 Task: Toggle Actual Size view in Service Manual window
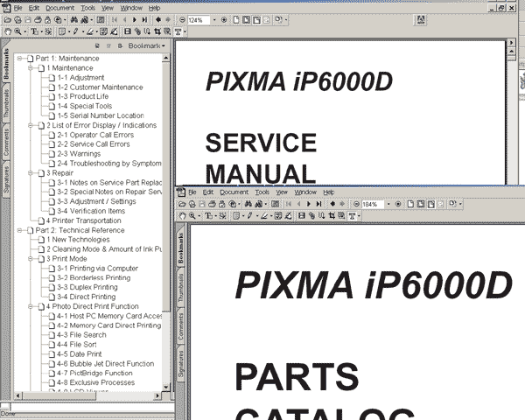(x=236, y=20)
